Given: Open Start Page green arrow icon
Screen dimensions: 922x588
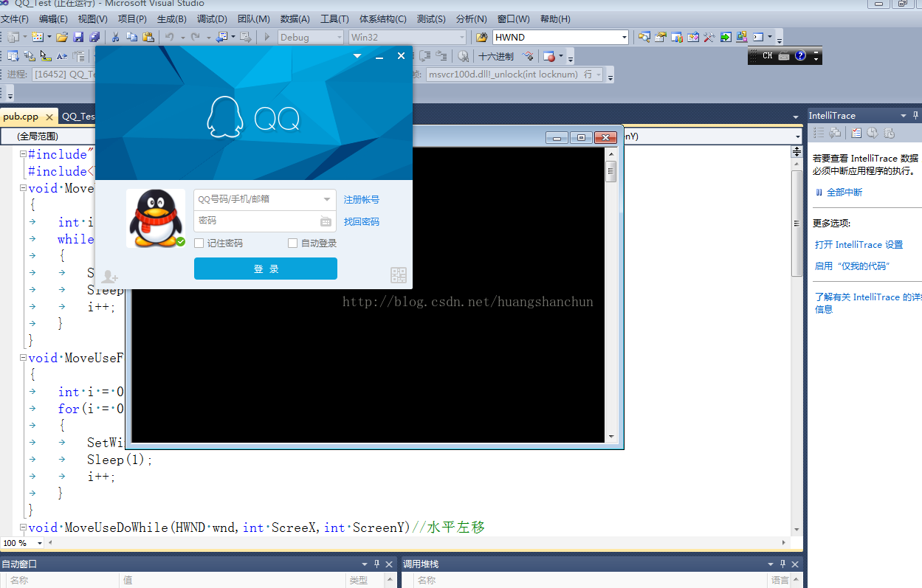Looking at the screenshot, I should [x=726, y=37].
